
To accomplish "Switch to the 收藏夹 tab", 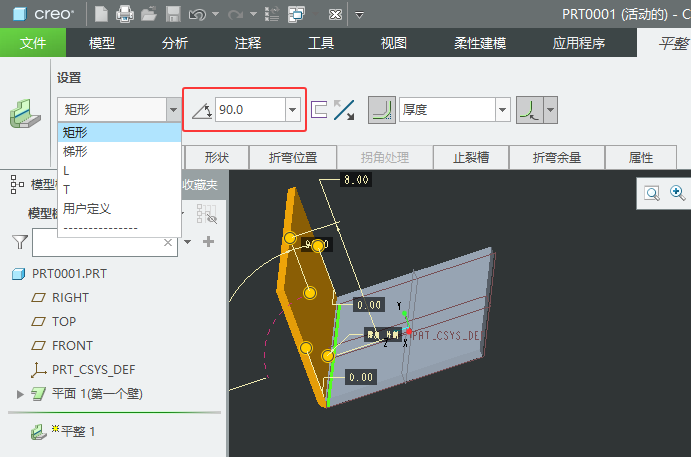I will click(x=201, y=185).
